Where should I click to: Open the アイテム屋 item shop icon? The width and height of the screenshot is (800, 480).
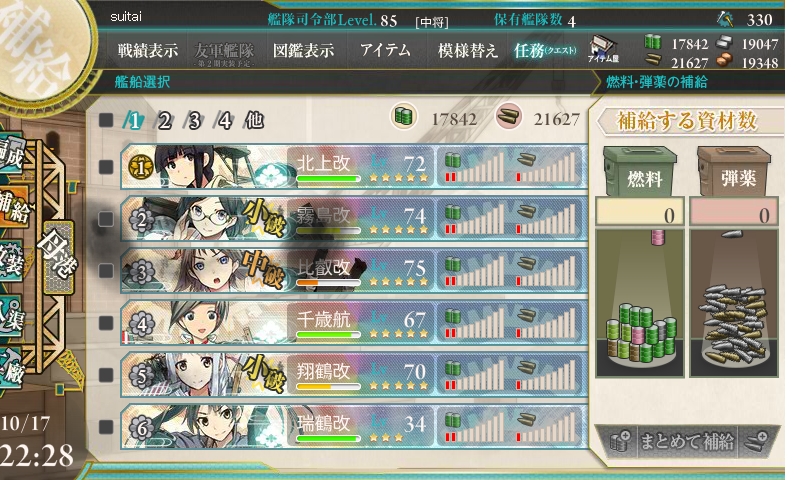click(x=603, y=50)
